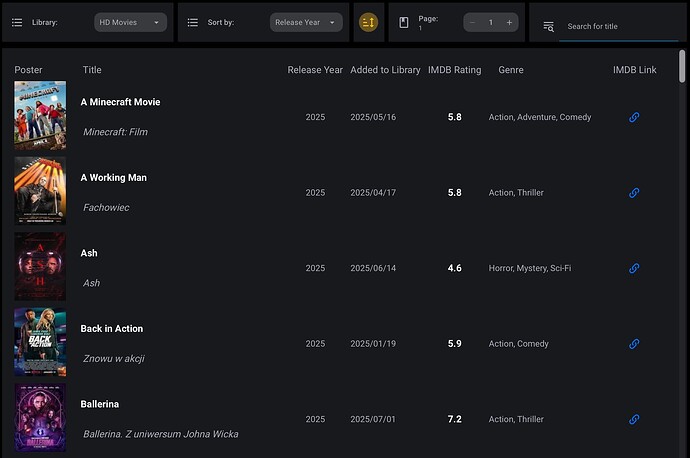690x458 pixels.
Task: Decrease page number with minus button
Action: tap(472, 22)
